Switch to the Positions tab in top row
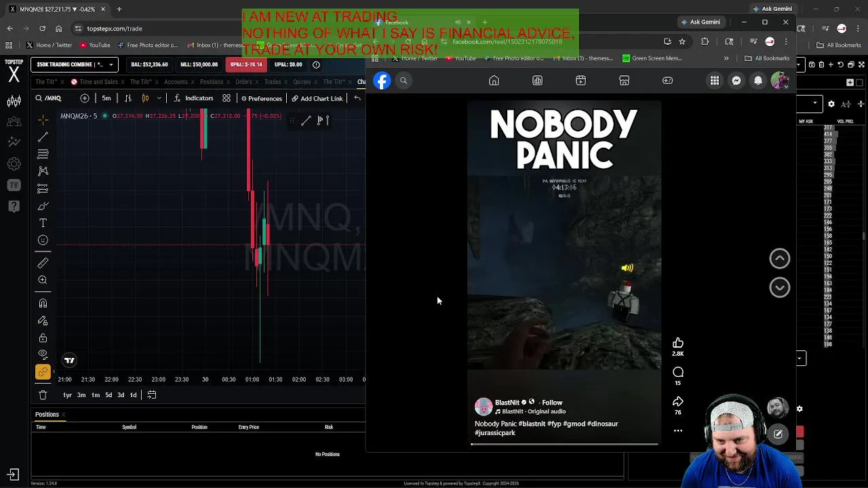The width and height of the screenshot is (868, 488). 211,81
